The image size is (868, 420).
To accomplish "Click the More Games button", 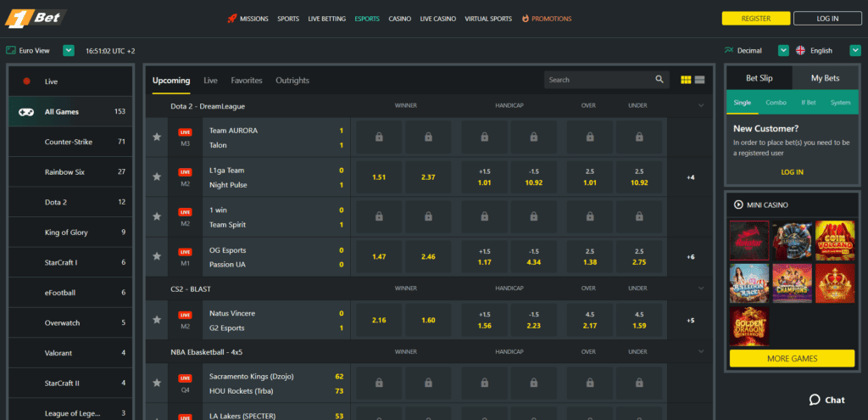I will 793,359.
